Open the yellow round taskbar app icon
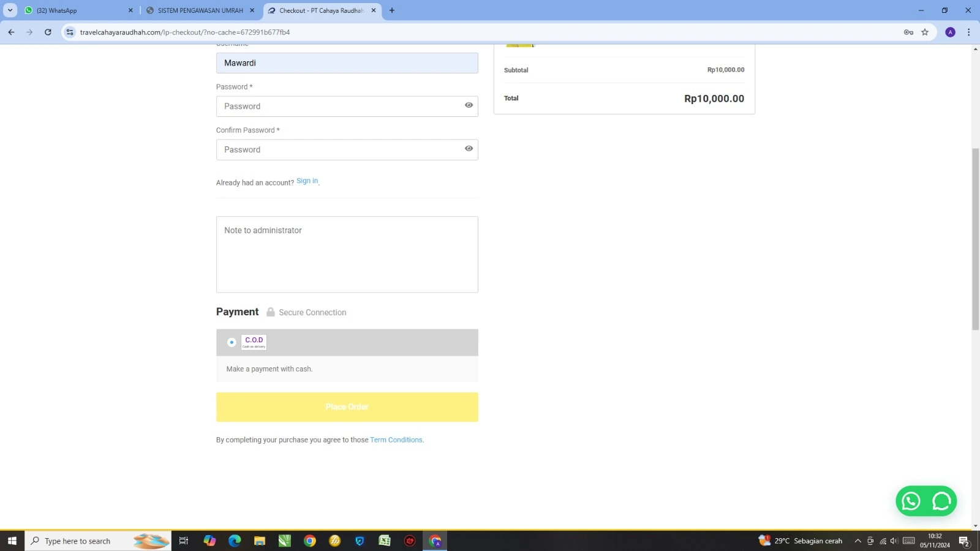The width and height of the screenshot is (980, 551). 335,541
